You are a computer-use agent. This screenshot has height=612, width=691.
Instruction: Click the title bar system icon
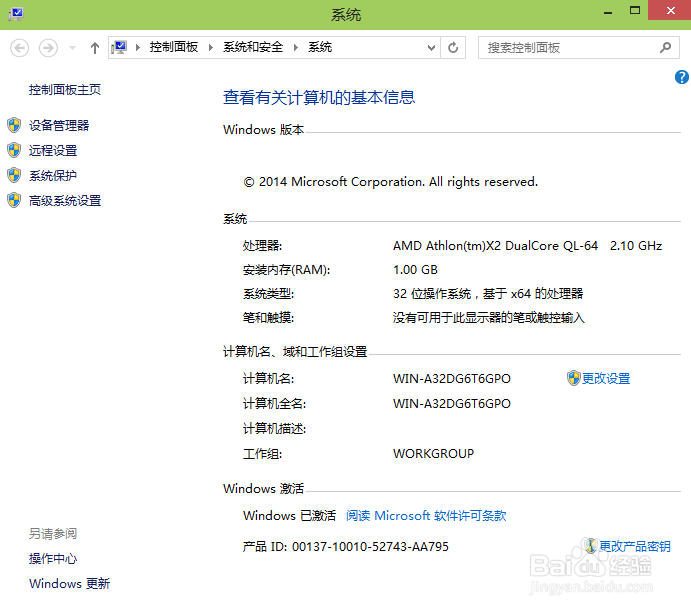coord(15,14)
